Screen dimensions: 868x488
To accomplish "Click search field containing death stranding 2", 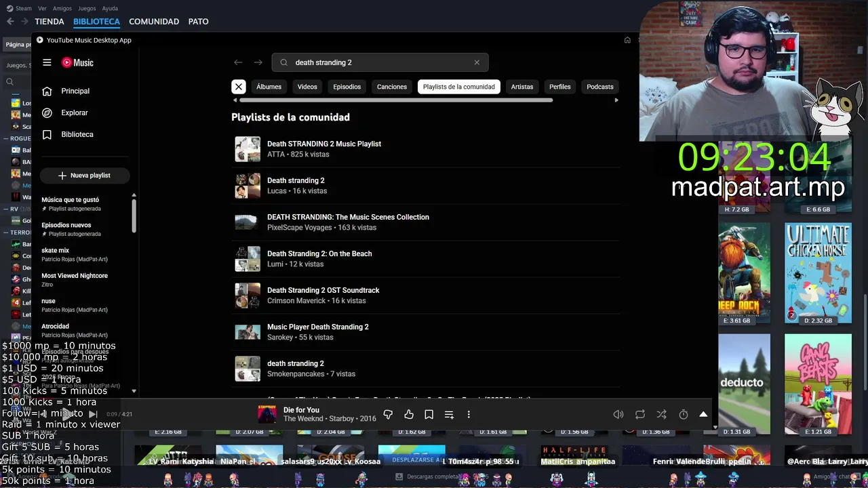I will 380,62.
